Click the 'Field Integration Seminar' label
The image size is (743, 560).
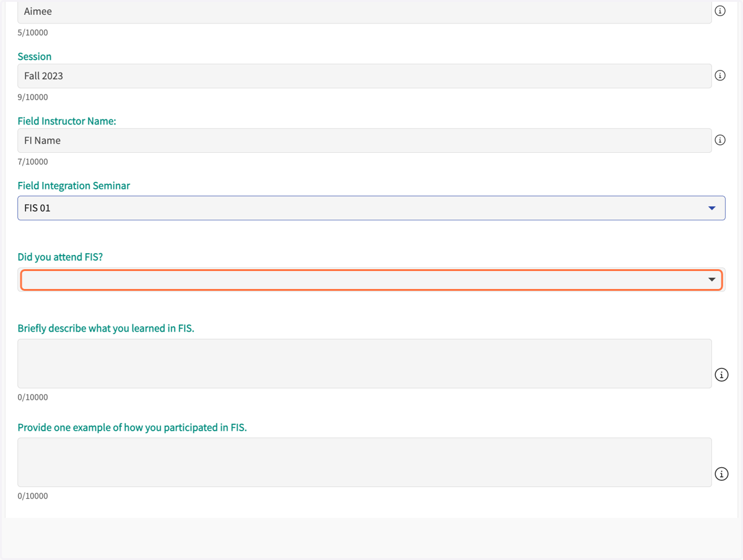[x=74, y=186]
